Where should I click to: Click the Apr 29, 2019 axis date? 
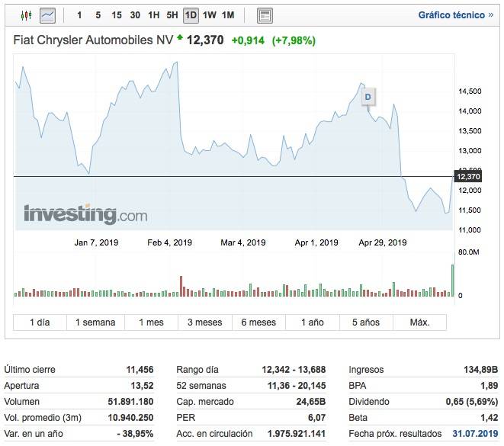point(383,242)
